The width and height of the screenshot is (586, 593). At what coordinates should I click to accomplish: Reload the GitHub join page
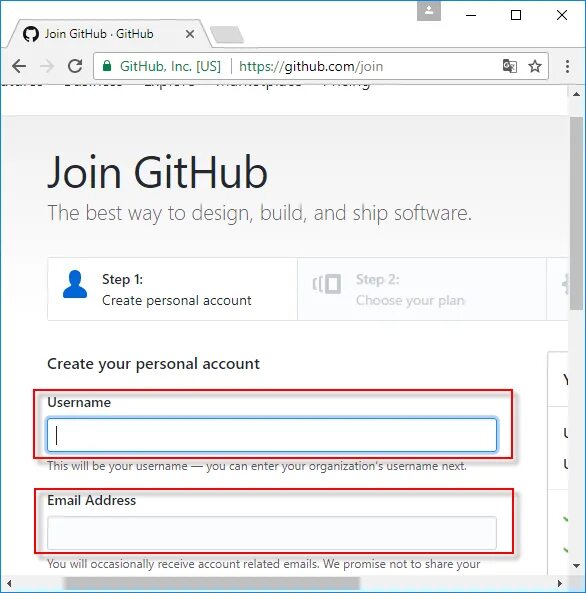[x=75, y=66]
